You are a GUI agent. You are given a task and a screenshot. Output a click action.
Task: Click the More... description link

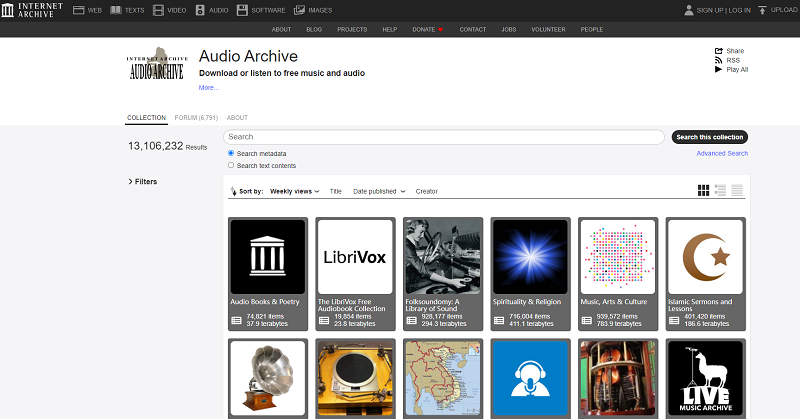coord(209,88)
